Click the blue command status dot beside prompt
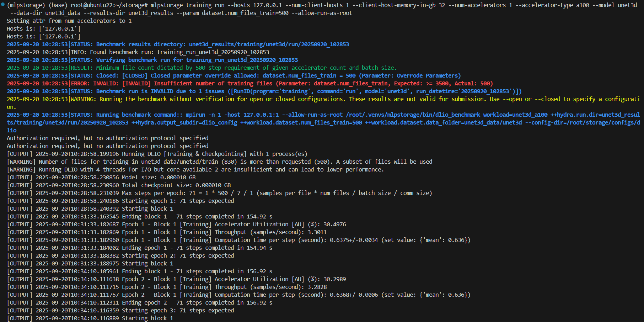644x322 pixels. tap(3, 5)
